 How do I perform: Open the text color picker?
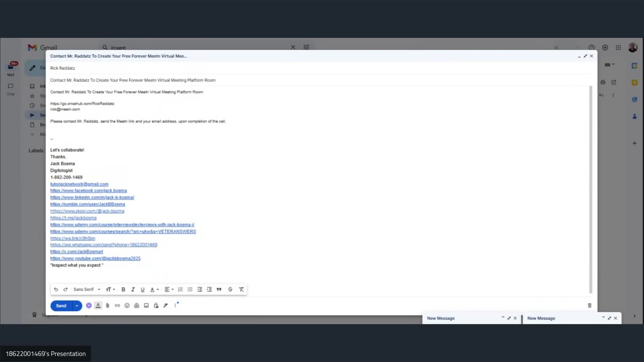154,290
